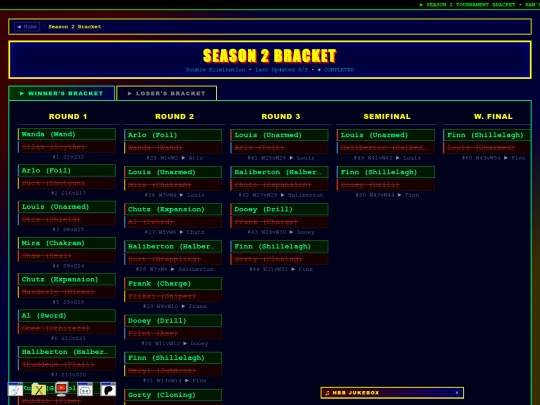
Task: Select eliminated Pikki (Sniper) entry
Action: 173,296
